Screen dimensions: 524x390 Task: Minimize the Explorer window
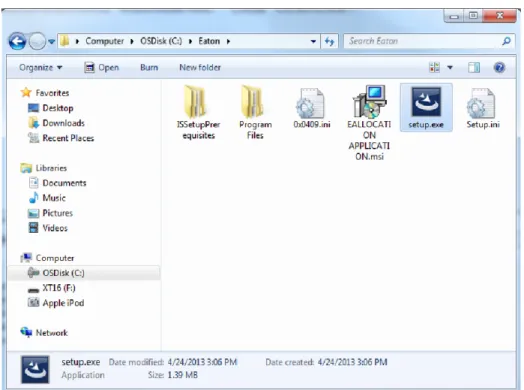pyautogui.click(x=454, y=16)
